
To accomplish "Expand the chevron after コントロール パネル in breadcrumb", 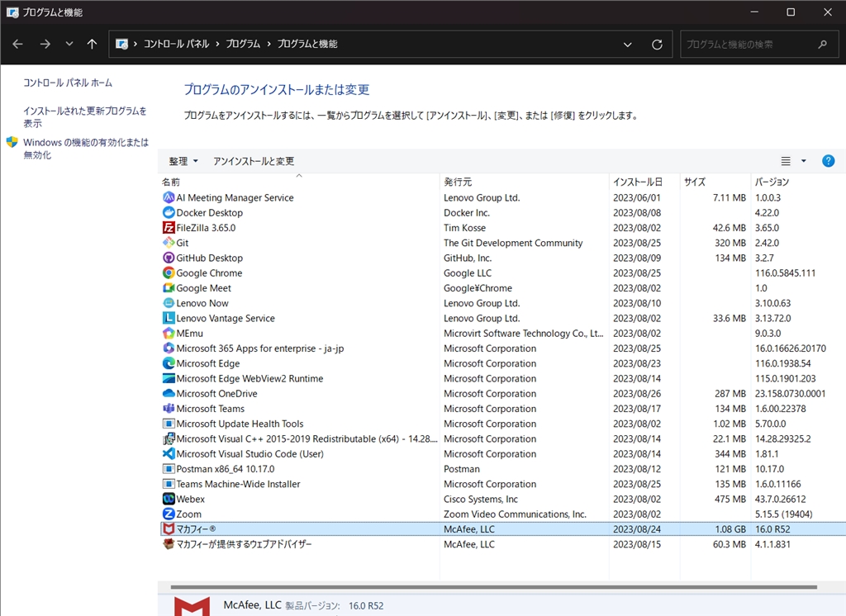I will tap(217, 45).
